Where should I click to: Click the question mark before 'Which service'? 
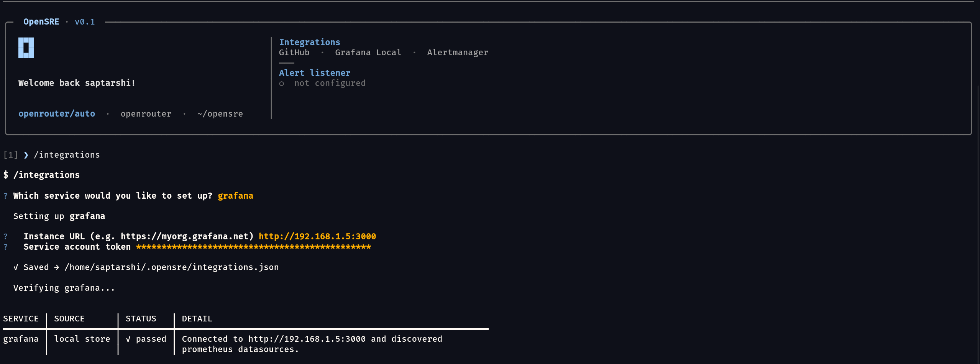point(5,196)
